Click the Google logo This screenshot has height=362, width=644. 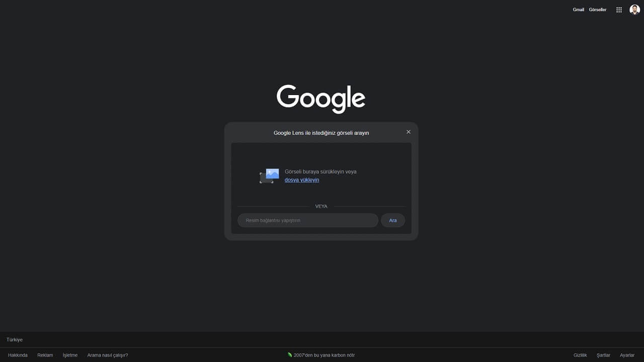321,99
